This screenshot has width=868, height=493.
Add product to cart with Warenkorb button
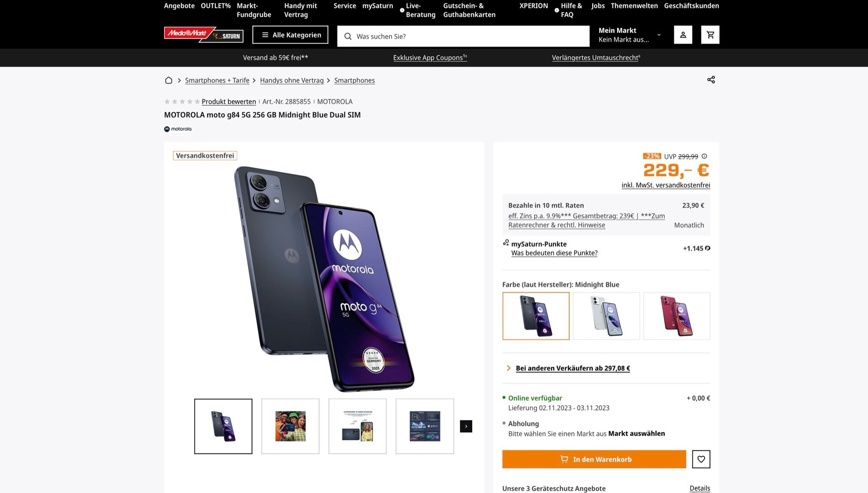[594, 459]
